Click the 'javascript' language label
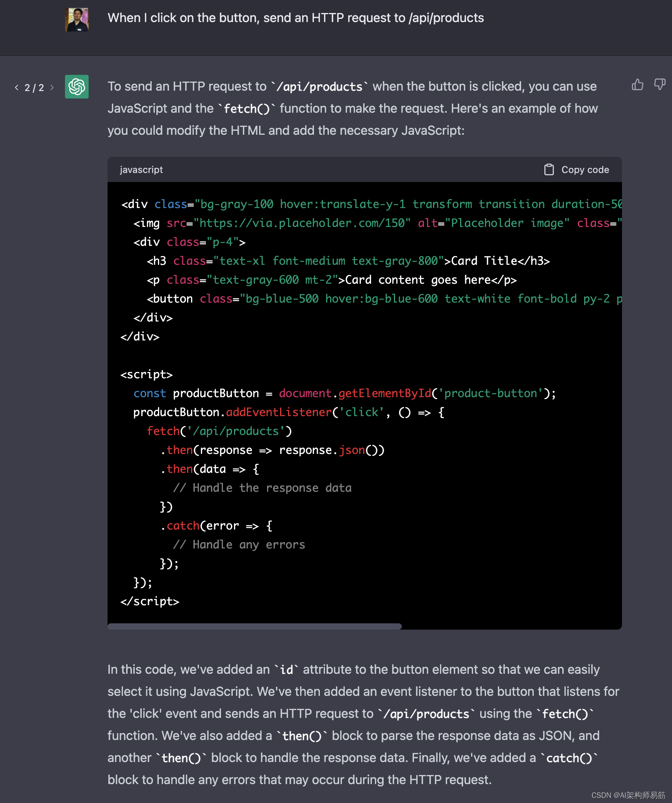 pos(141,170)
